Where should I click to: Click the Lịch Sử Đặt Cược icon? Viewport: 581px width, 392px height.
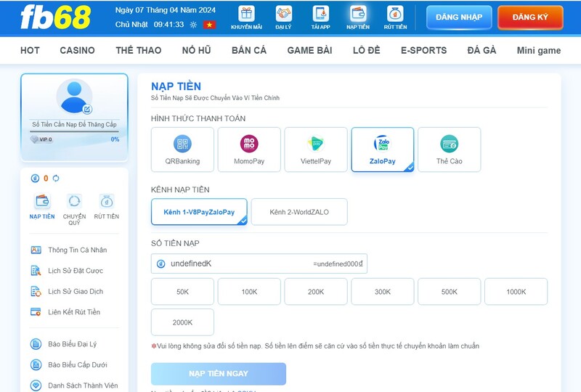click(x=36, y=271)
